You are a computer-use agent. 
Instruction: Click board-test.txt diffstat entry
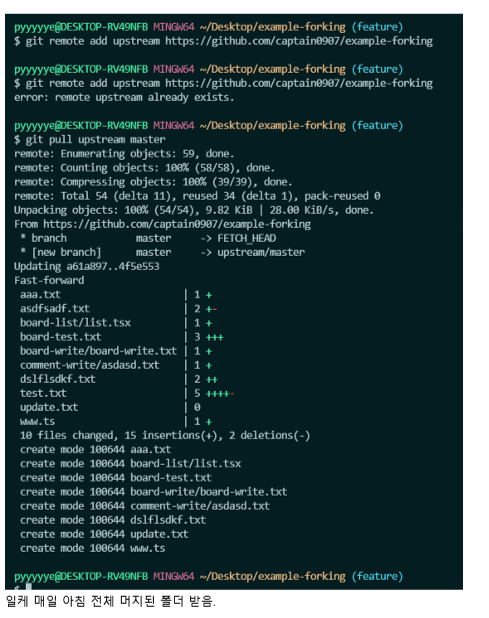coord(61,337)
